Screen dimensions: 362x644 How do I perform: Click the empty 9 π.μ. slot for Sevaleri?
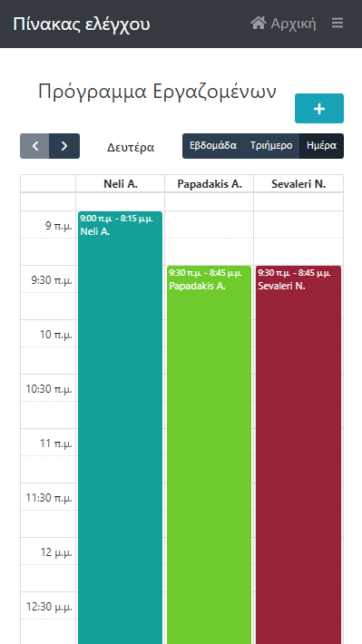click(x=298, y=225)
